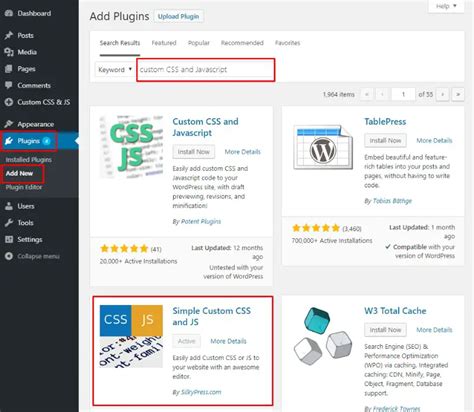The image size is (474, 412).
Task: Click the Plugins plug icon
Action: click(9, 141)
